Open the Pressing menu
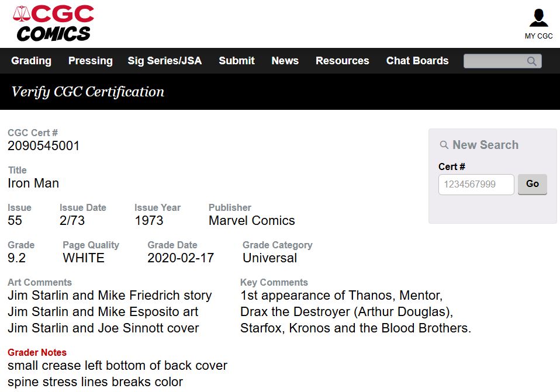This screenshot has width=560, height=392. point(91,61)
